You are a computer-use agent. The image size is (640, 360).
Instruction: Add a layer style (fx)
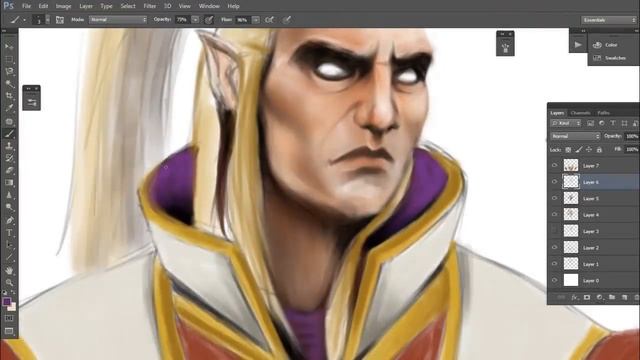coord(575,298)
